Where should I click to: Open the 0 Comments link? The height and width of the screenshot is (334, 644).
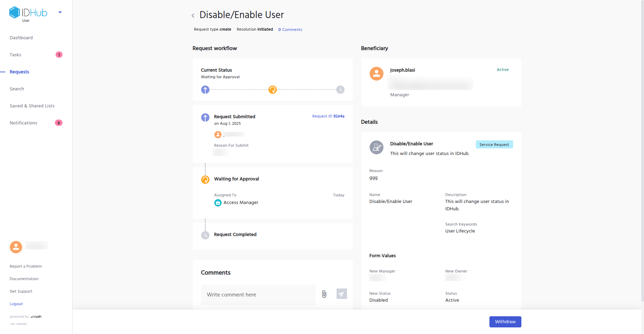pyautogui.click(x=290, y=30)
